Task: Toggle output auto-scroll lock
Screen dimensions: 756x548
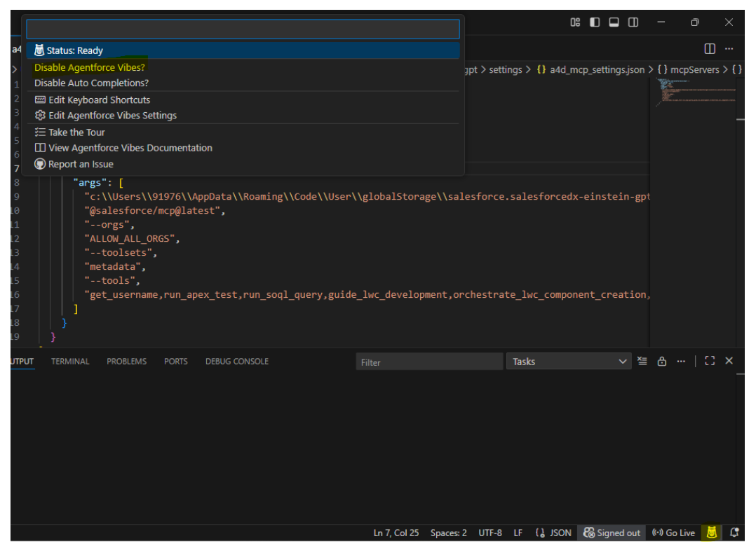Action: tap(661, 361)
